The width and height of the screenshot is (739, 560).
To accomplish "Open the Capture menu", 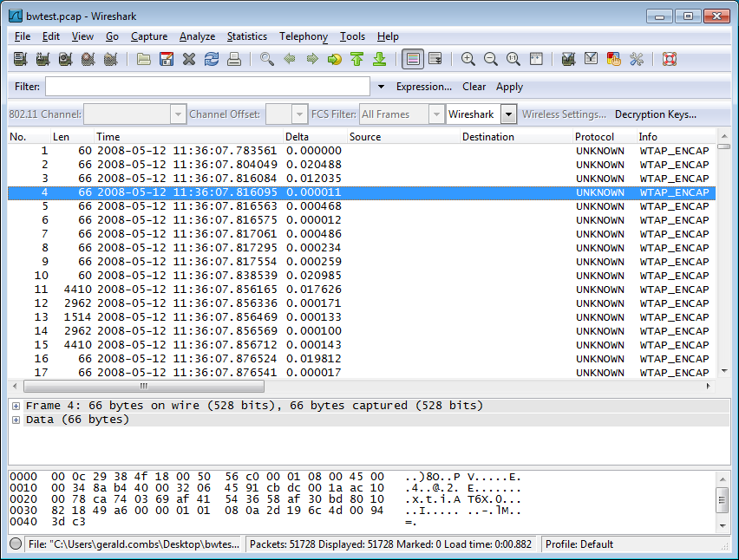I will [149, 36].
